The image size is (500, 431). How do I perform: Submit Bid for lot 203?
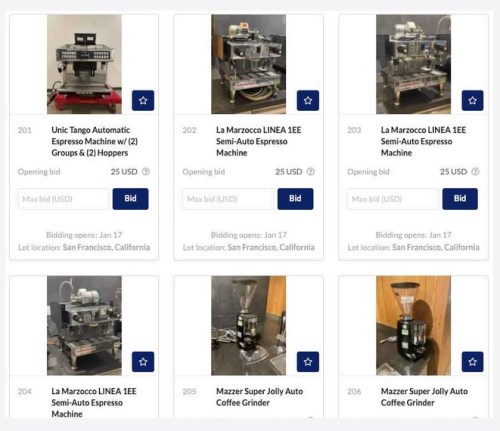[460, 199]
